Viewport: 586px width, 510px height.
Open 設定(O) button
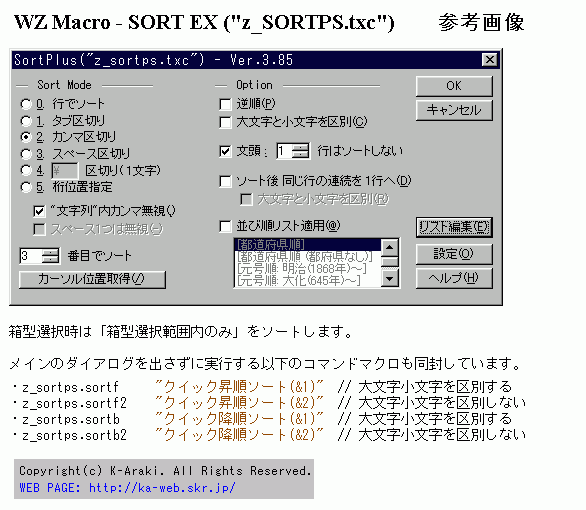(454, 254)
